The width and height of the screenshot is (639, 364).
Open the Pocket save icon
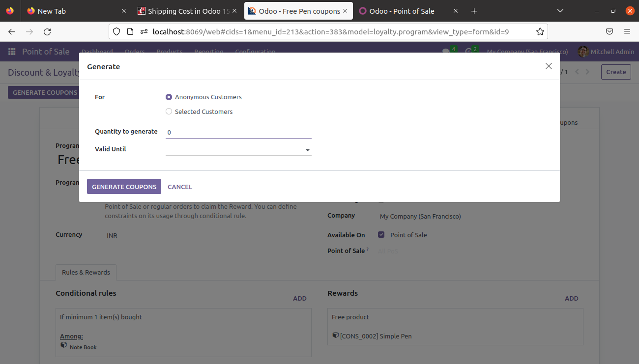pos(610,31)
